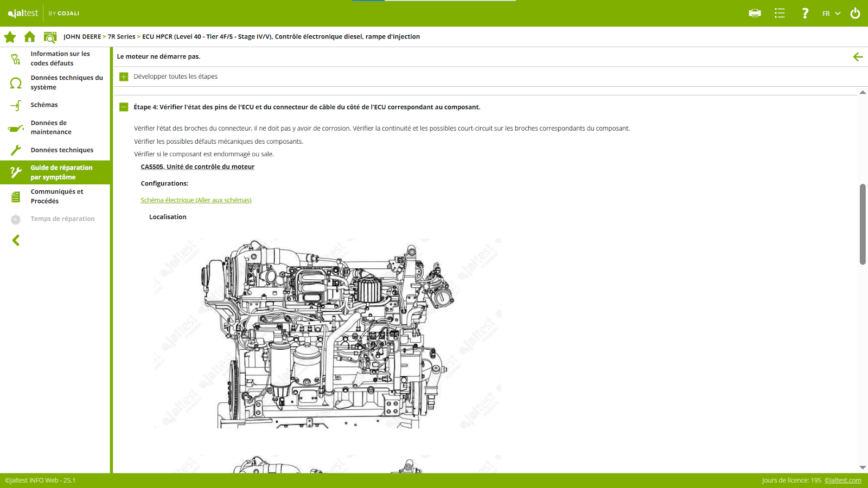Open the list menu icon
The height and width of the screenshot is (488, 868).
tap(780, 13)
